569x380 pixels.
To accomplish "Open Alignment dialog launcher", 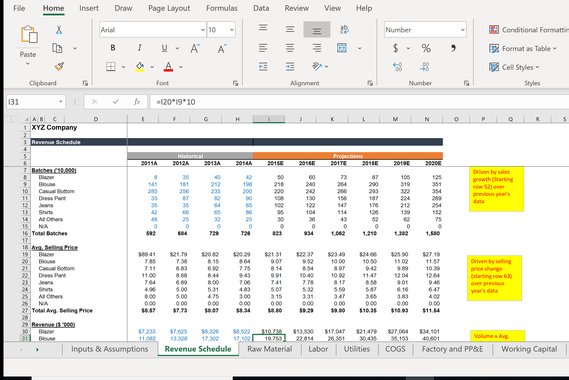I will click(x=370, y=83).
